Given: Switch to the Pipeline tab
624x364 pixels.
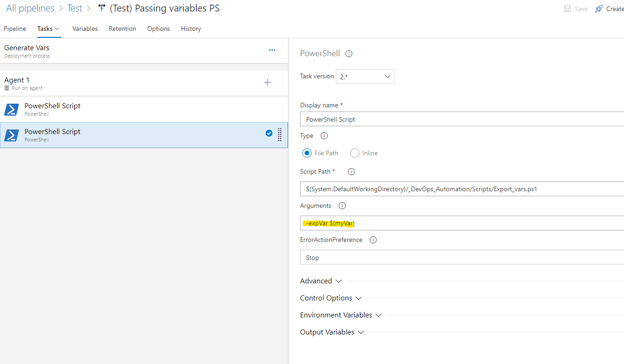Looking at the screenshot, I should point(15,29).
